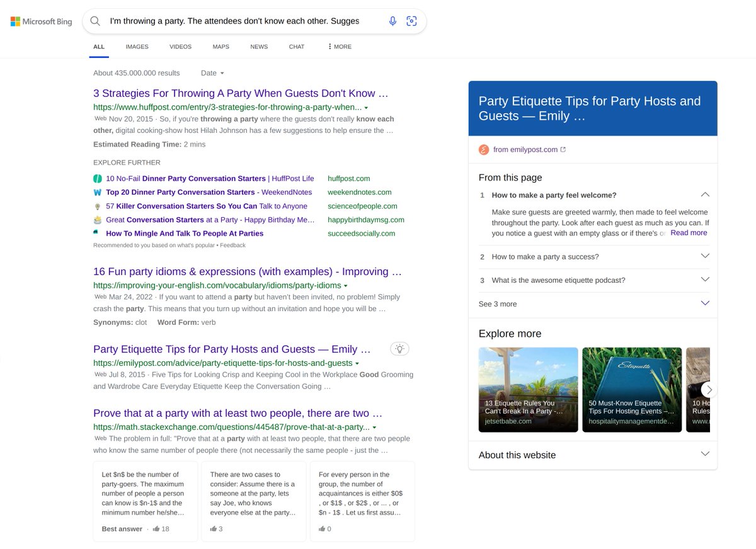Image resolution: width=756 pixels, height=549 pixels.
Task: Click the "Estimated Reading Time: 2 mins" text
Action: coord(149,144)
